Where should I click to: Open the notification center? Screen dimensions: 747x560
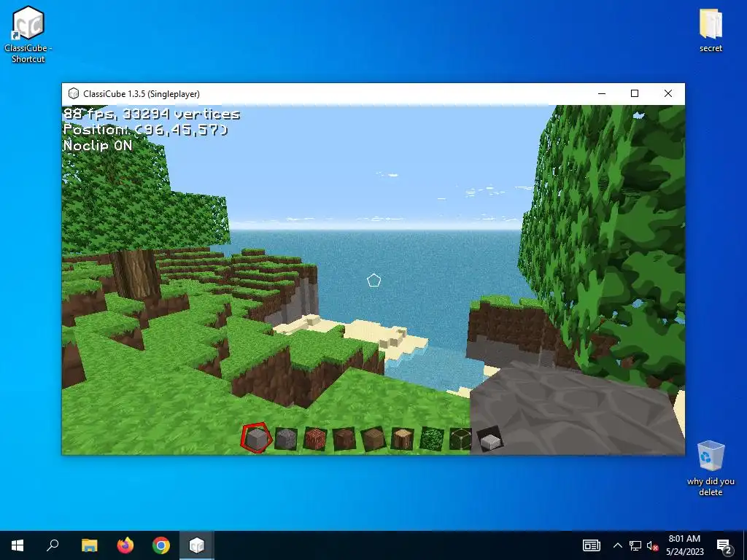click(x=724, y=546)
